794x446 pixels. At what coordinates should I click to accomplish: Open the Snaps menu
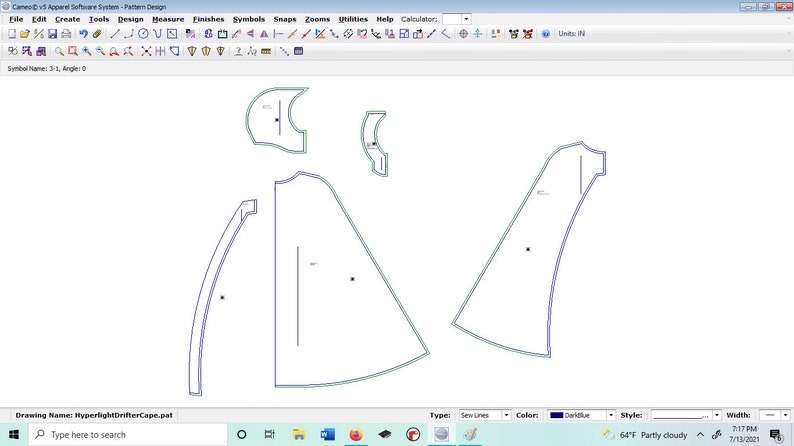pyautogui.click(x=285, y=19)
